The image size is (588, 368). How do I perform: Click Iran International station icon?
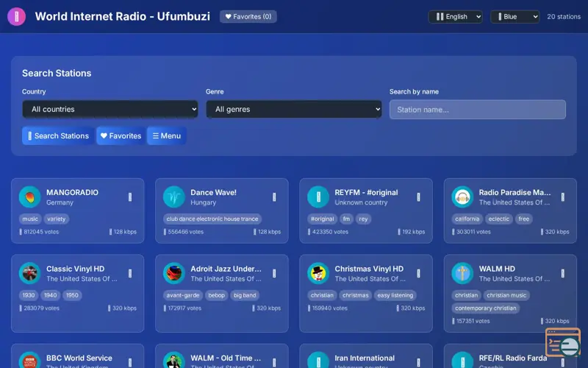coord(318,361)
